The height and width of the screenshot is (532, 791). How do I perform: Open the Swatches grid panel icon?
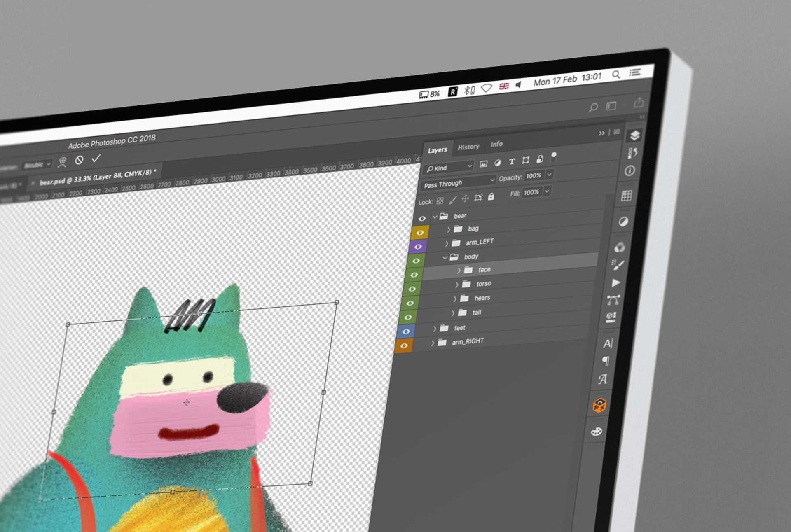click(x=626, y=196)
